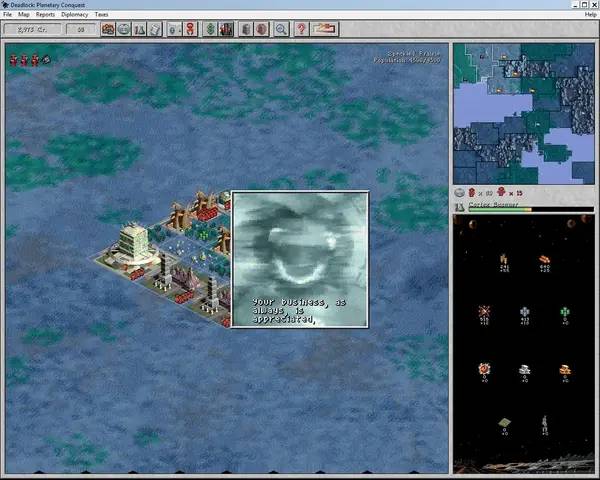
Task: Click the white stacked bars resource icon
Action: point(524,369)
